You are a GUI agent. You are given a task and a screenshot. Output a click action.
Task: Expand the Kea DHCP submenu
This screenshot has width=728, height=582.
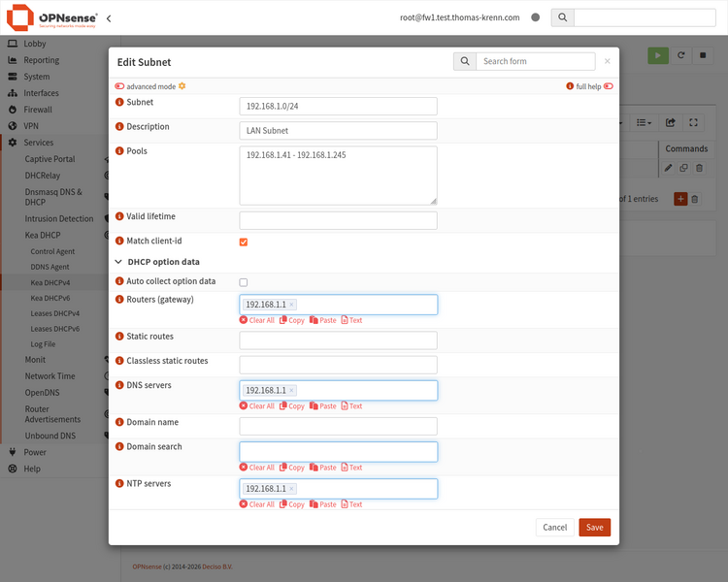pyautogui.click(x=43, y=236)
